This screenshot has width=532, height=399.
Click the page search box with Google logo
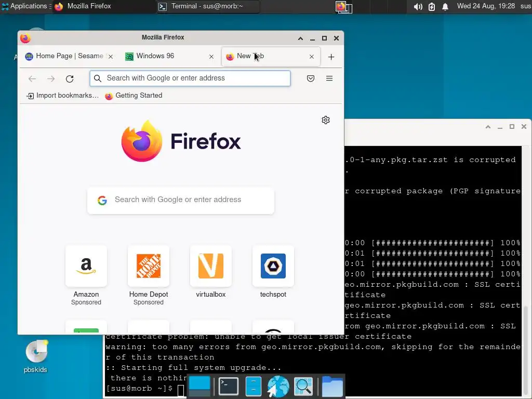(x=181, y=200)
